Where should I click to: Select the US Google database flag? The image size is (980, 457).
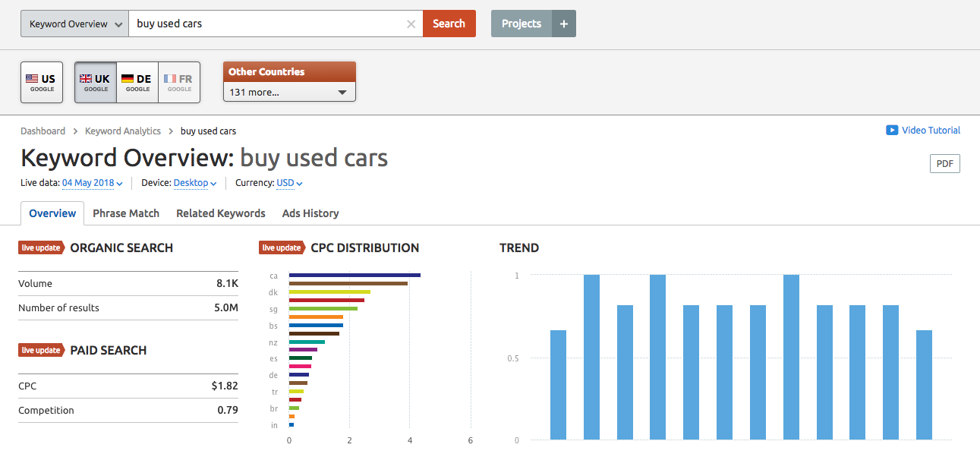tap(42, 82)
